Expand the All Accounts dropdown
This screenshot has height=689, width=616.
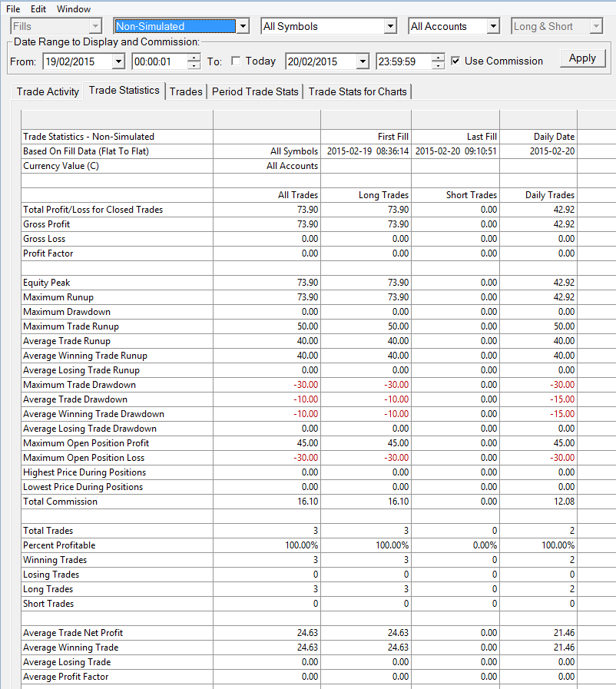click(x=493, y=26)
